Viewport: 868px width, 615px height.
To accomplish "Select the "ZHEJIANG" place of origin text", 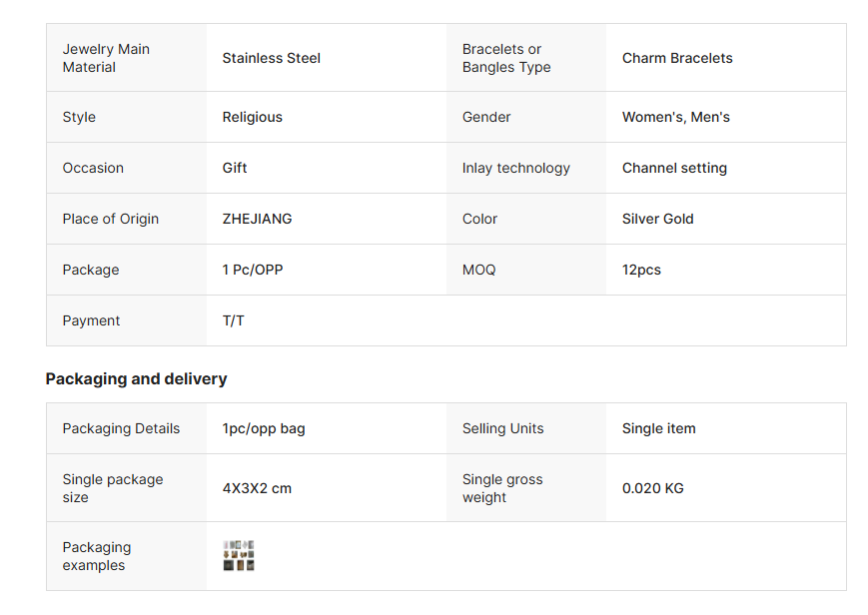I will [257, 219].
